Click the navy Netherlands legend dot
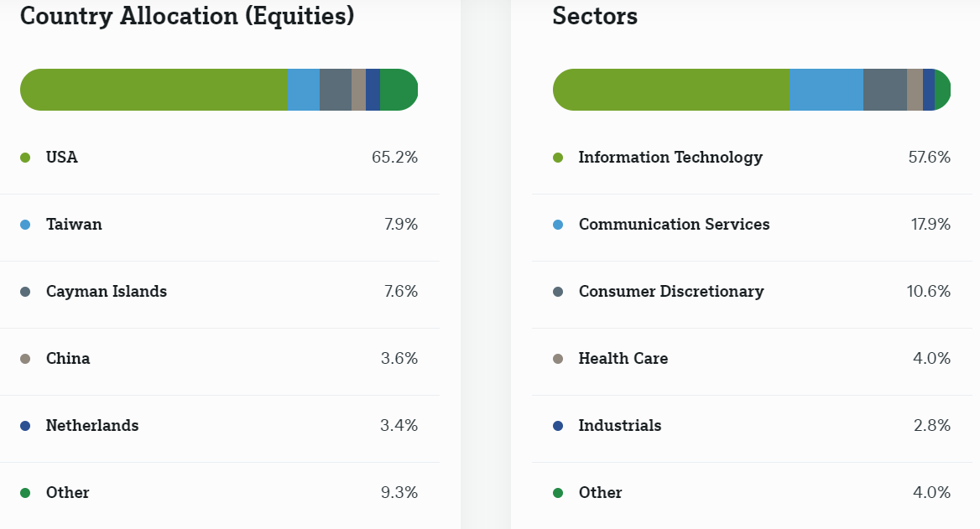The height and width of the screenshot is (529, 980). 25,426
